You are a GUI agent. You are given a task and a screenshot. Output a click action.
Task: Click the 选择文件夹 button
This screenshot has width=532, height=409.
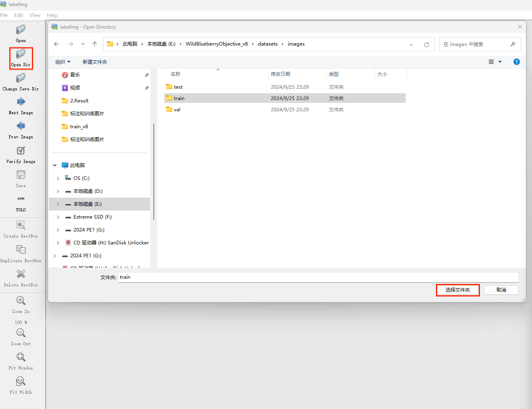point(457,290)
